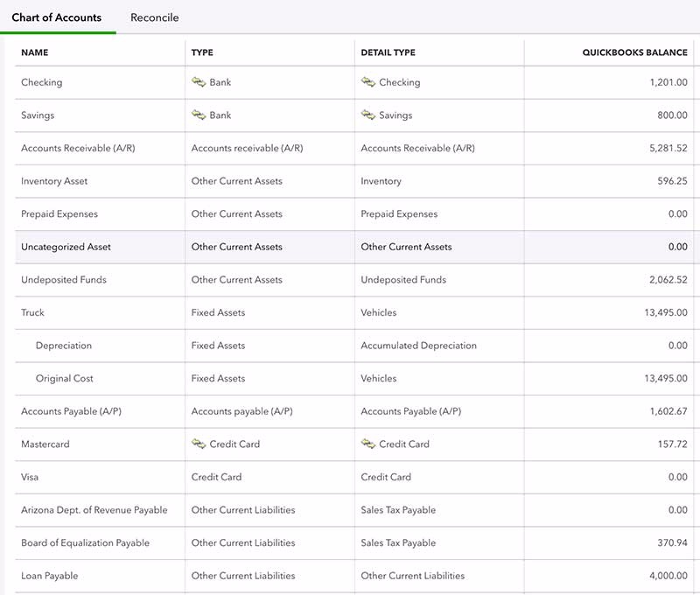Click the 5,281.52 receivable balance
Viewport: 700px width, 595px height.
[668, 148]
